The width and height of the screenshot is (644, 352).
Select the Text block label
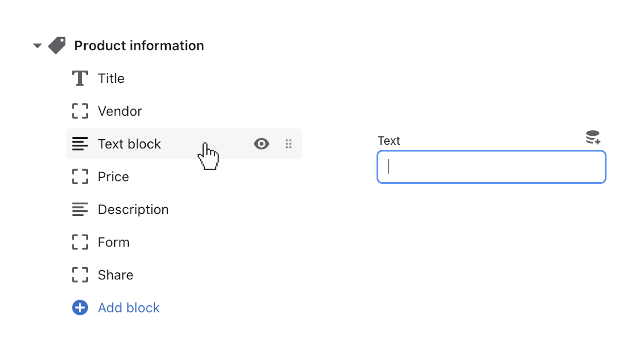point(129,144)
